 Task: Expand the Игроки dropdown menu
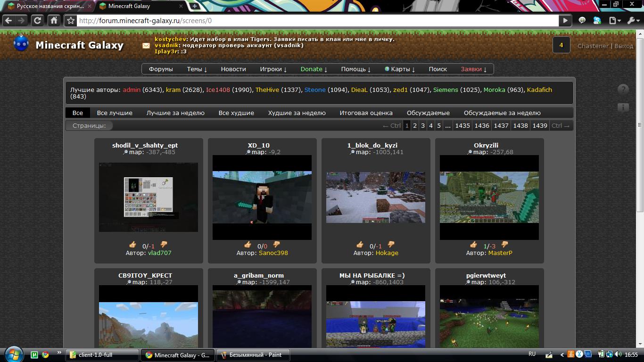pos(273,69)
